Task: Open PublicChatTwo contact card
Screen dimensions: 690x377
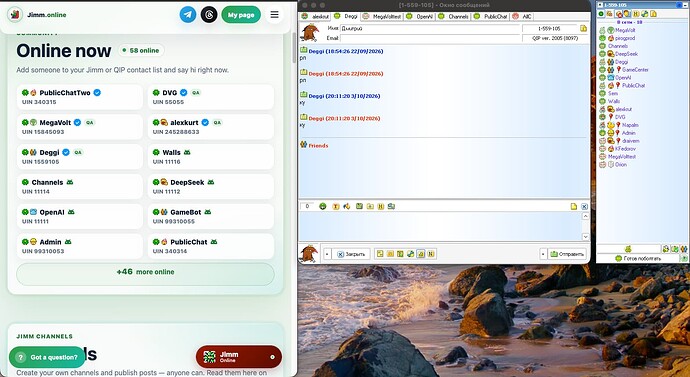Action: pos(80,97)
